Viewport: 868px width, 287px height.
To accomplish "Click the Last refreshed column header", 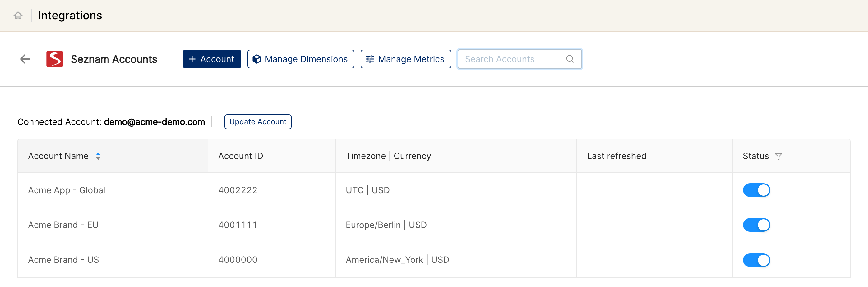I will pyautogui.click(x=654, y=156).
